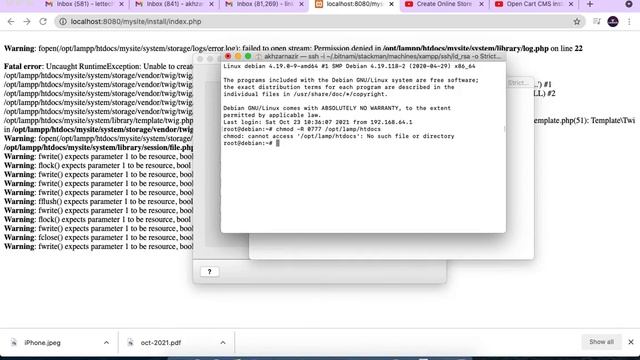
Task: View site information icon in address bar
Action: tap(63, 22)
